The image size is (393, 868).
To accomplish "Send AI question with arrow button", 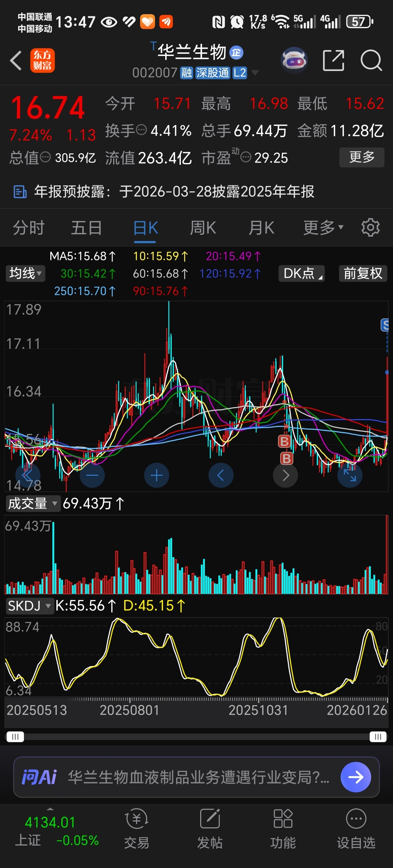I will [356, 777].
